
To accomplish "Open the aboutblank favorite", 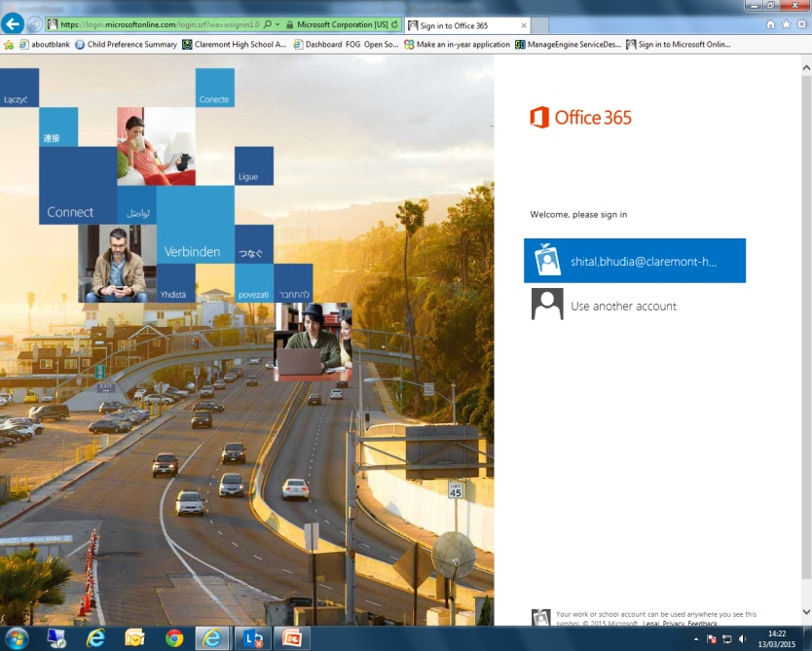I will (45, 45).
